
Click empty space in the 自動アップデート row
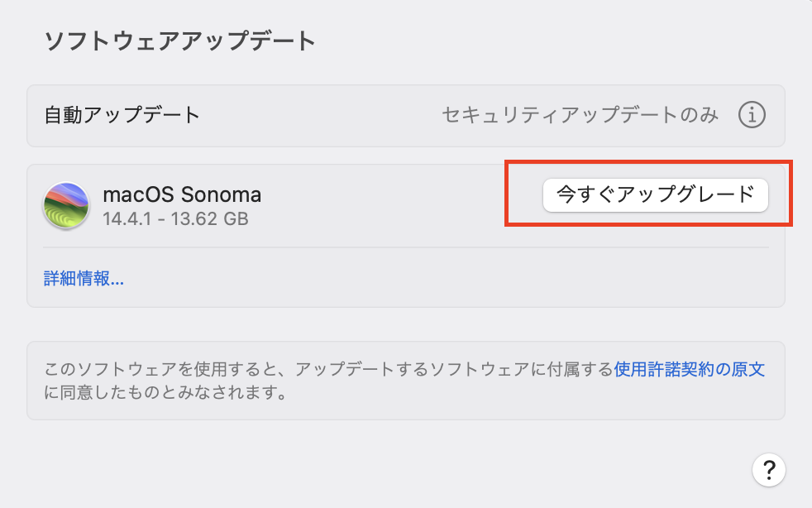[322, 115]
